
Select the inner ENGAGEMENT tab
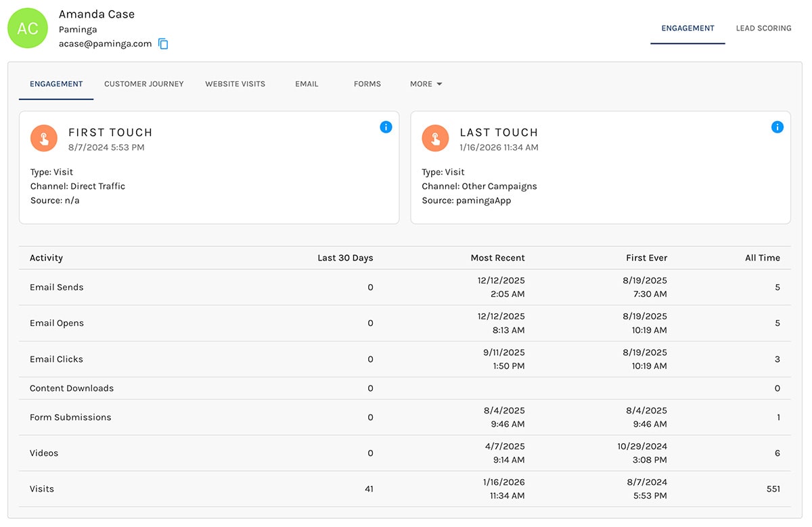coord(56,83)
